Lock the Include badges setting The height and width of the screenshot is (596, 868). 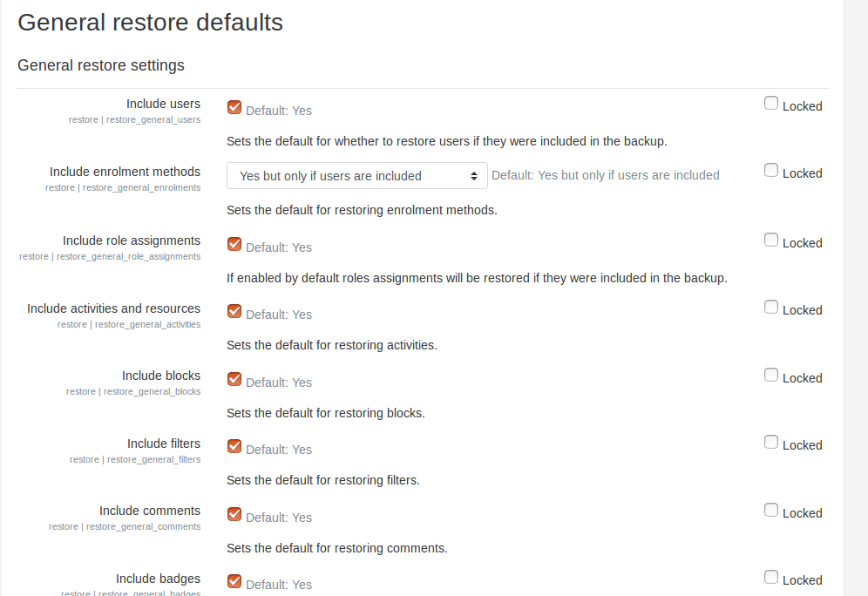(x=771, y=577)
